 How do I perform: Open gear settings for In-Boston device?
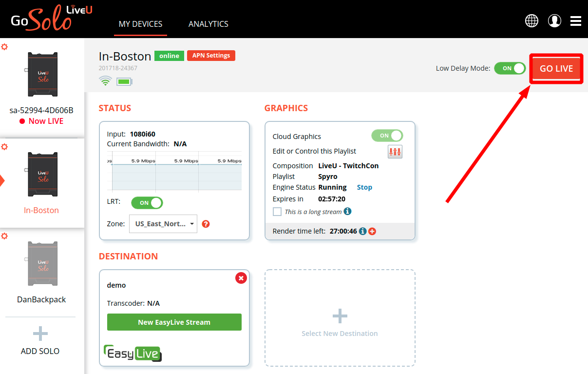pyautogui.click(x=4, y=146)
